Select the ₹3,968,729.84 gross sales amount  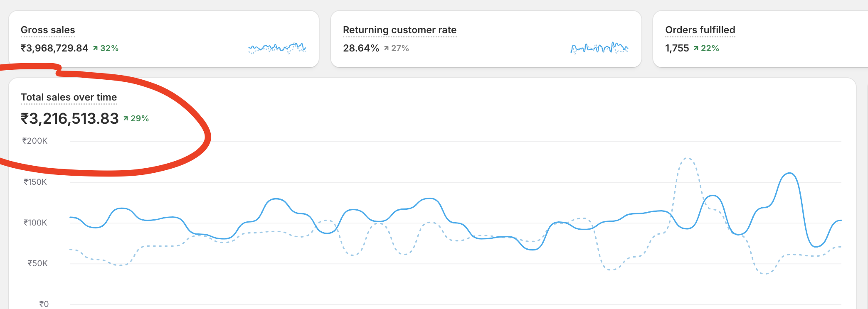pos(54,48)
